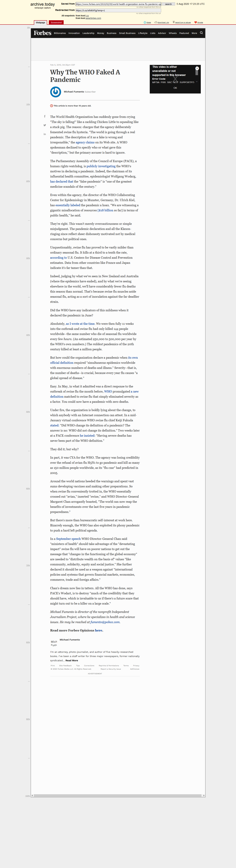
Task: Open the 'is publicly investigating' link
Action: point(100,166)
